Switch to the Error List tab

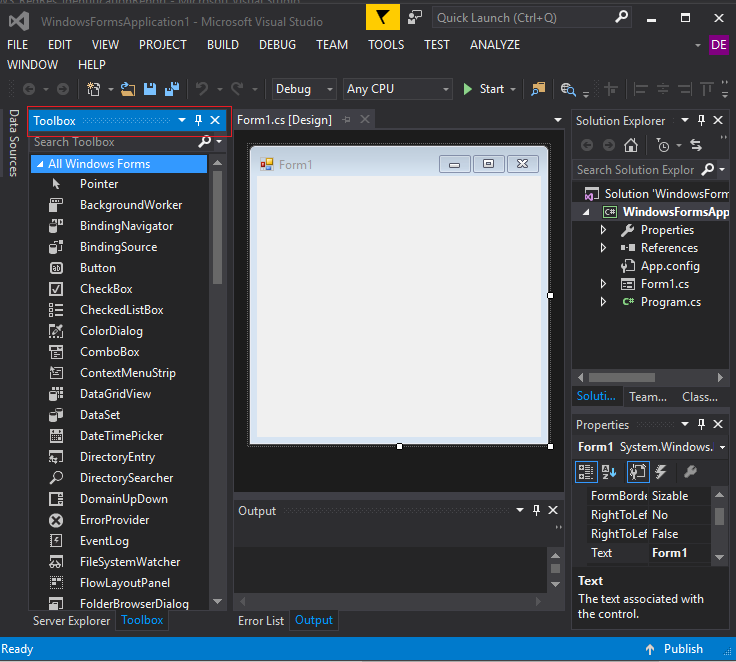coord(261,621)
